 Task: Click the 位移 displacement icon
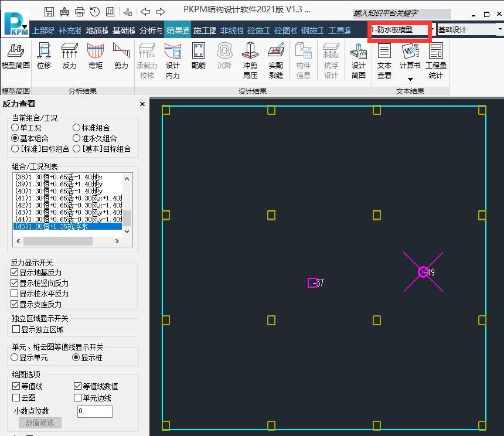click(44, 56)
